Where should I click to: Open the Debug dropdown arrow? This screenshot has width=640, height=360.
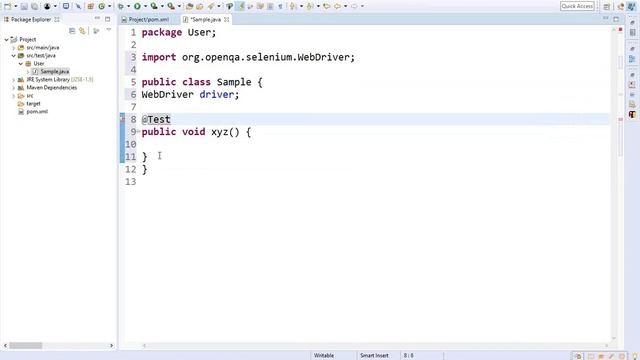(128, 6)
